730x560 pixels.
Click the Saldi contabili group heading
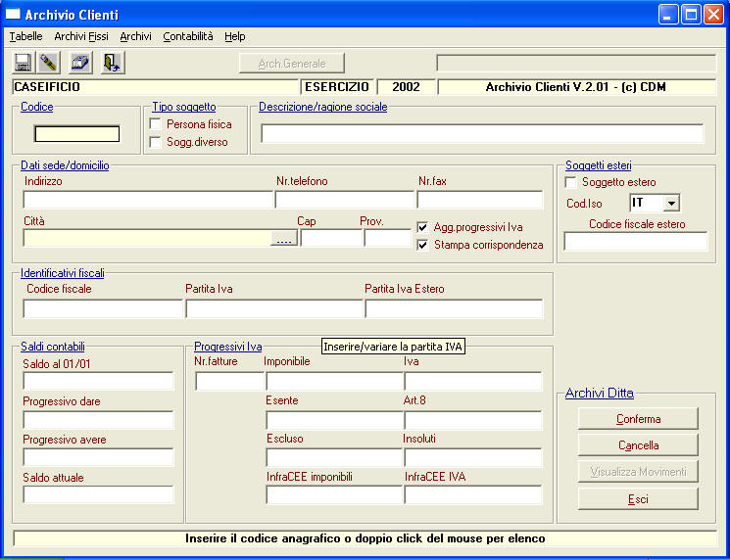(x=53, y=347)
